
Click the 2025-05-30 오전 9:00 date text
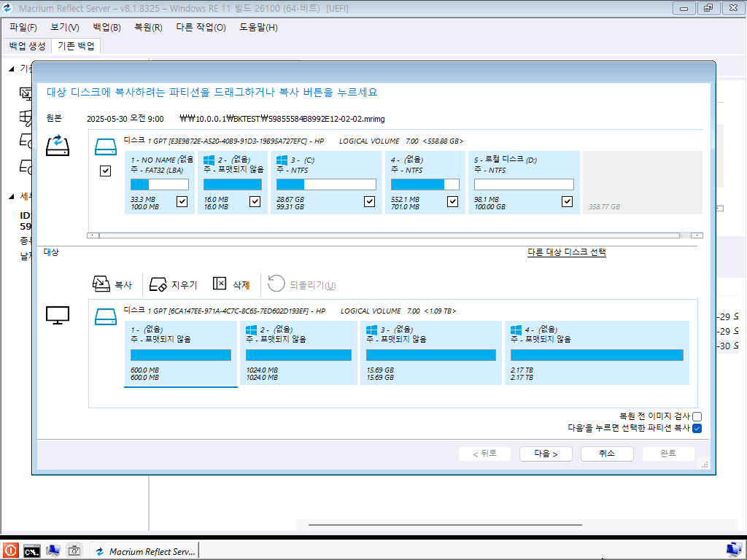[125, 119]
